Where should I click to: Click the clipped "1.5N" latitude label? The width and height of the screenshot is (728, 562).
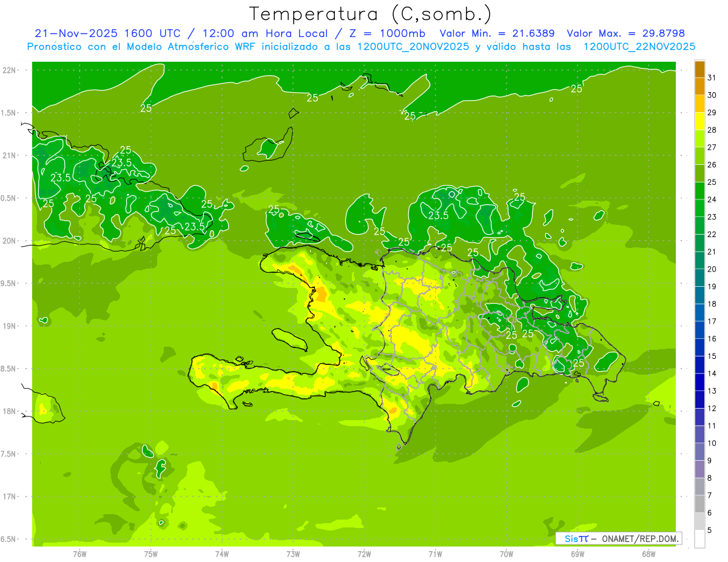point(9,113)
